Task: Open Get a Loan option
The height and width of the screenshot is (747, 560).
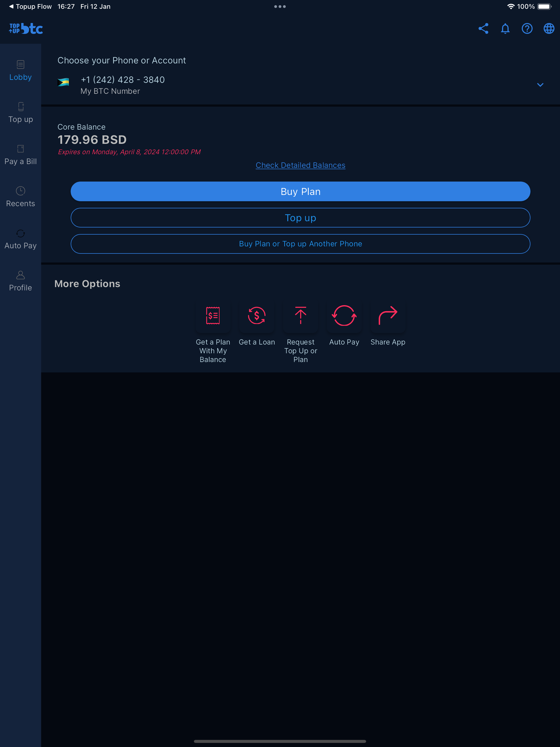Action: 257,323
